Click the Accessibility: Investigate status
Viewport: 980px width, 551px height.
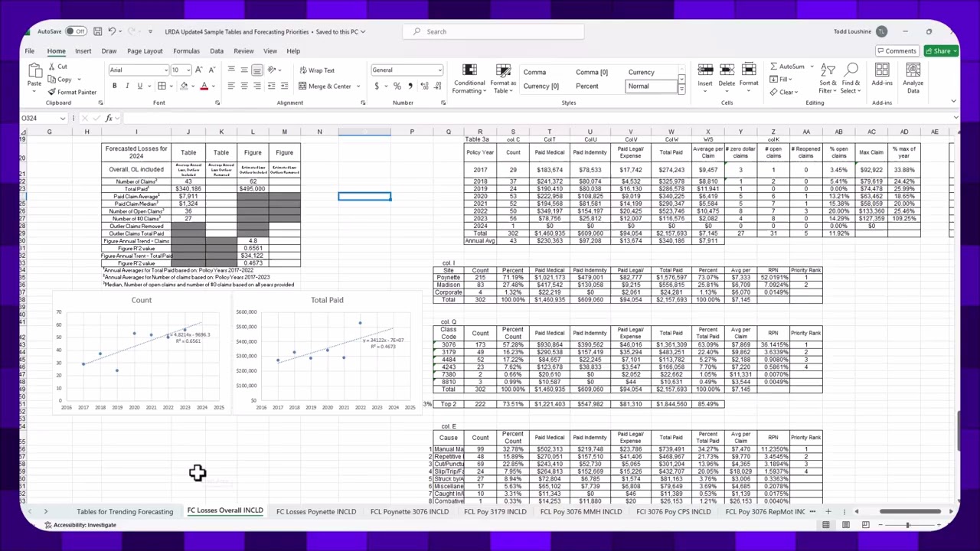(80, 525)
